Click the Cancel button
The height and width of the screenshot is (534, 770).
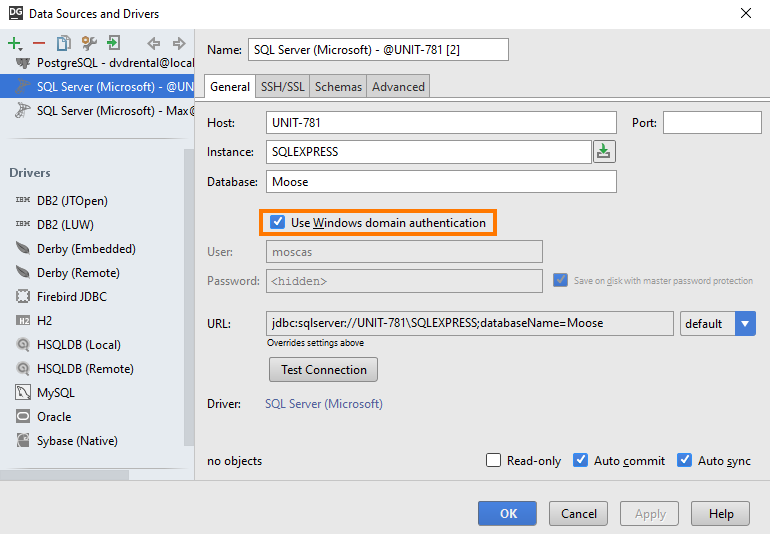(578, 514)
